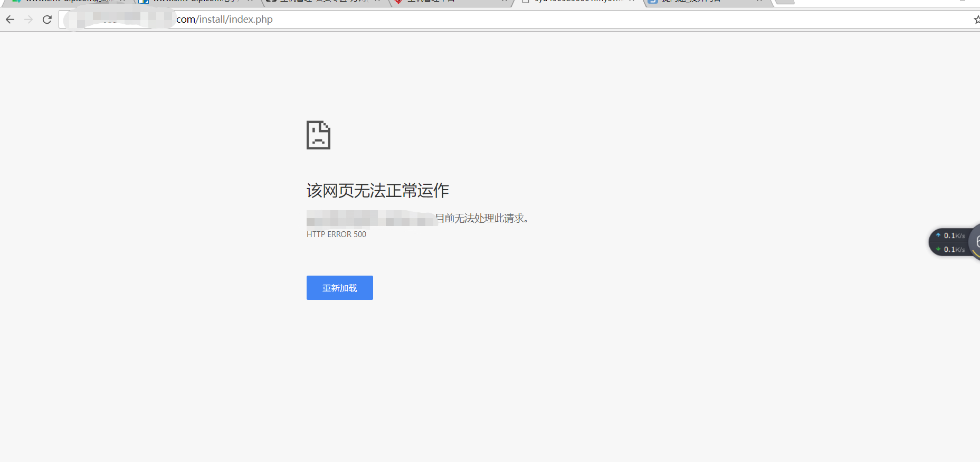Click the sad page error icon
This screenshot has width=980, height=462.
318,135
